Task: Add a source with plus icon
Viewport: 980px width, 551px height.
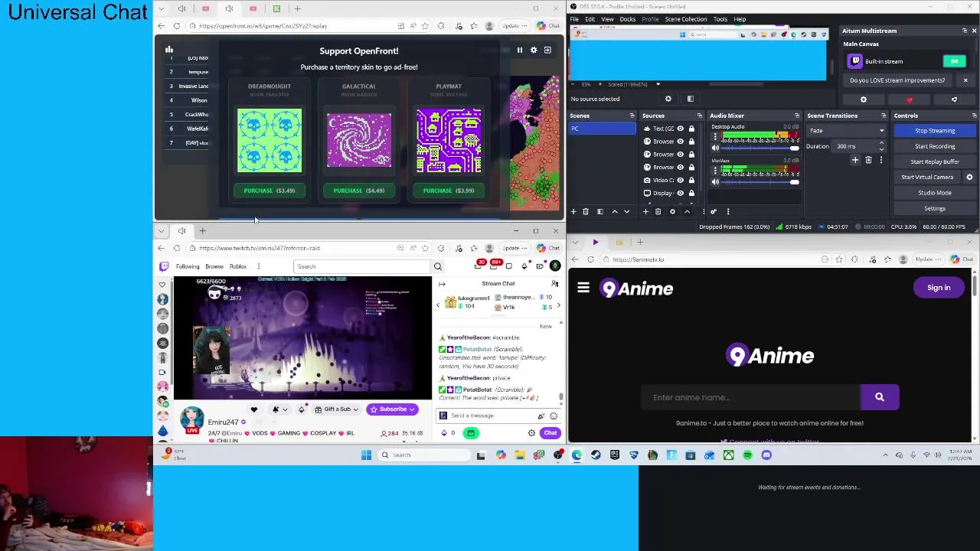Action: (645, 212)
